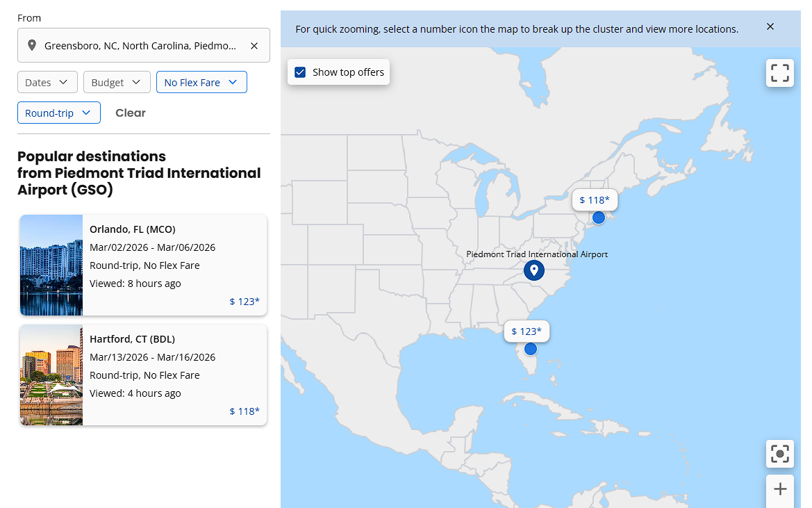Image resolution: width=812 pixels, height=508 pixels.
Task: Clear the From field with X icon
Action: click(254, 46)
